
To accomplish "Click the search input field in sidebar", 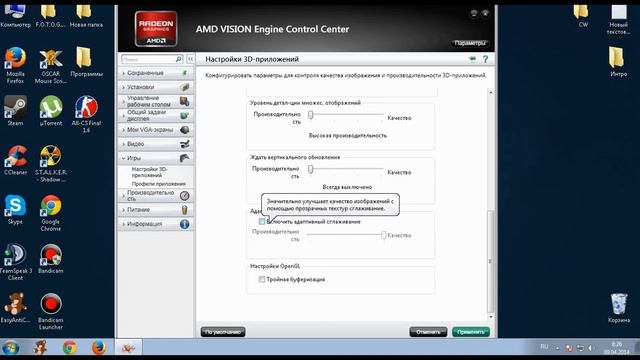I will click(x=148, y=59).
